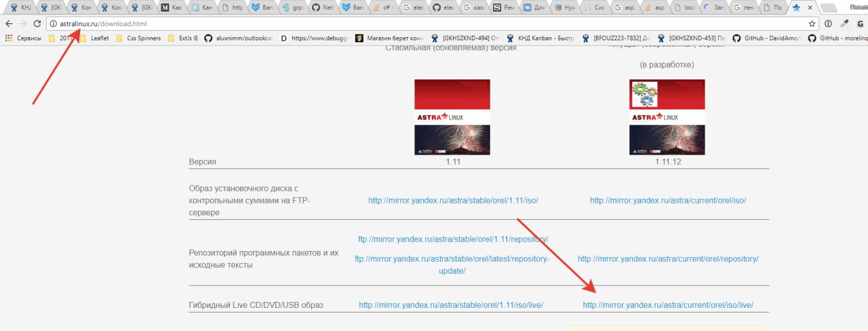
Task: Click the in-development Astra Linux image with gears
Action: [x=667, y=117]
